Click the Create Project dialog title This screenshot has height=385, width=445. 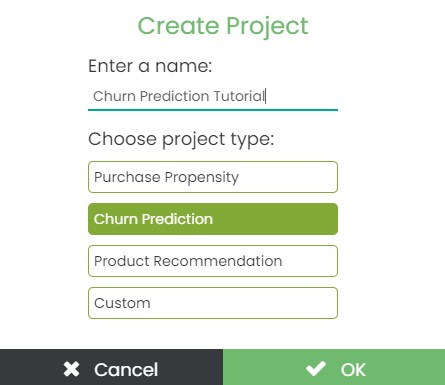(223, 26)
